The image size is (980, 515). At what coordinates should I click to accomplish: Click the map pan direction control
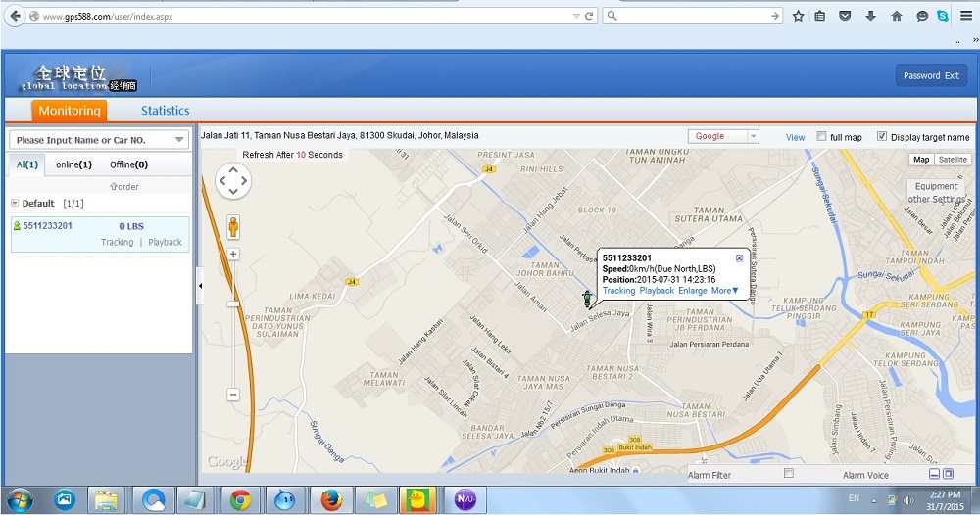(x=233, y=181)
